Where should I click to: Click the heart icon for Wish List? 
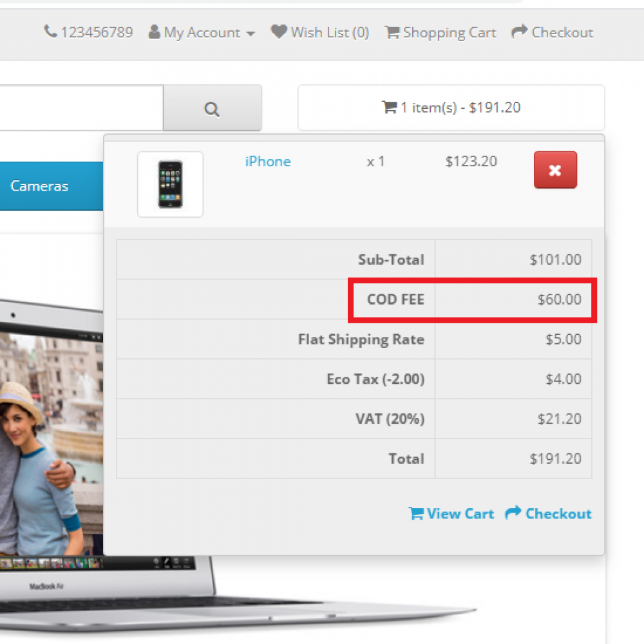coord(278,32)
